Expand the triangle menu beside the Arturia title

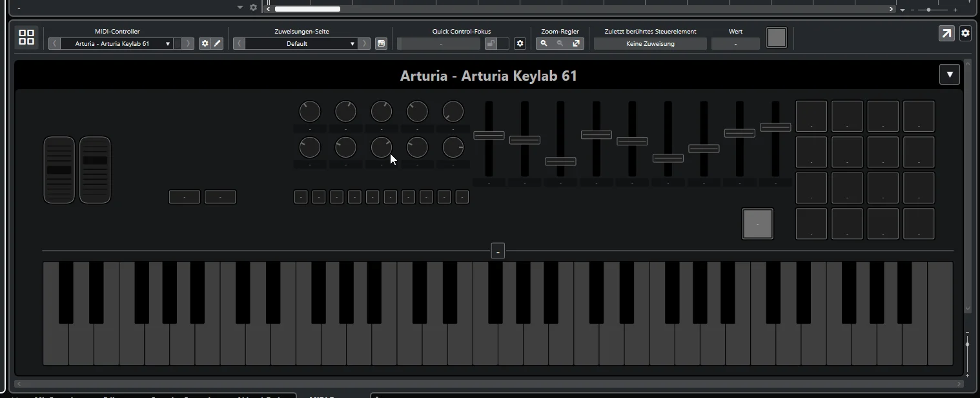[950, 74]
